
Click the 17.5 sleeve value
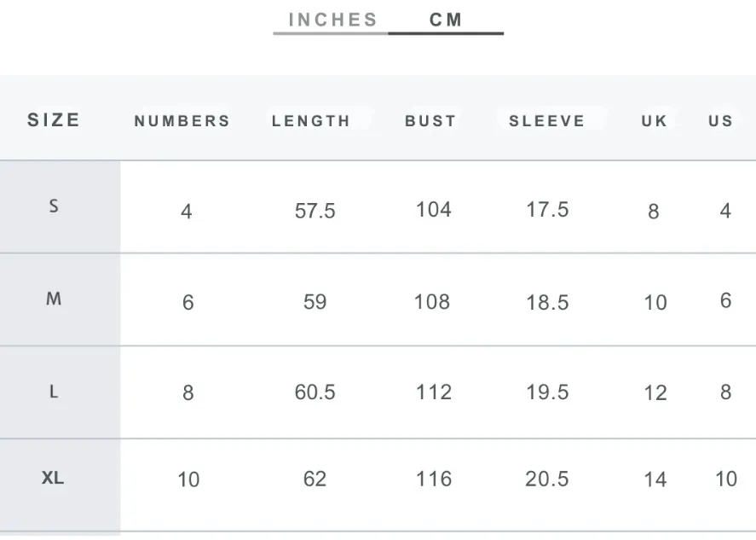[x=547, y=210]
